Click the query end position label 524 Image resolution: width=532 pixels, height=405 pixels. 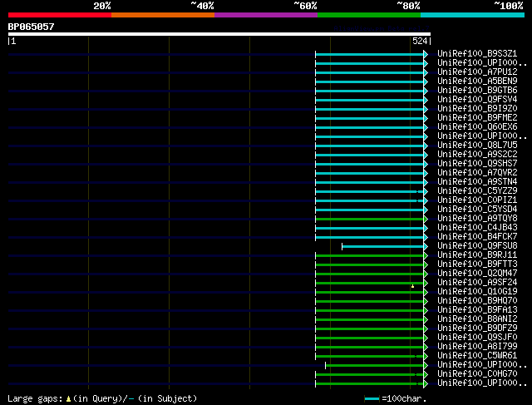420,41
